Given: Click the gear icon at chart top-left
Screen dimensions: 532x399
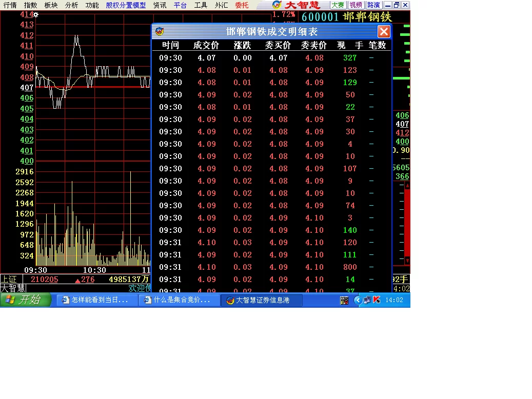Looking at the screenshot, I should point(35,14).
